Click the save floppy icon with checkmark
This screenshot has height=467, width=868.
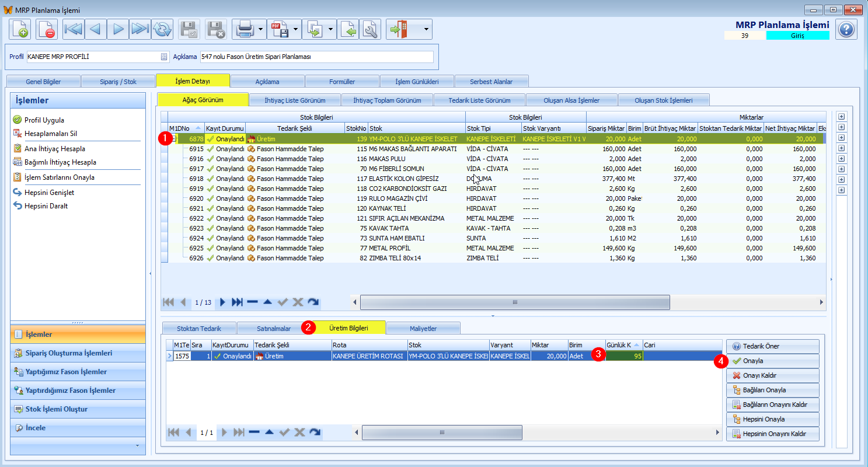[x=189, y=29]
